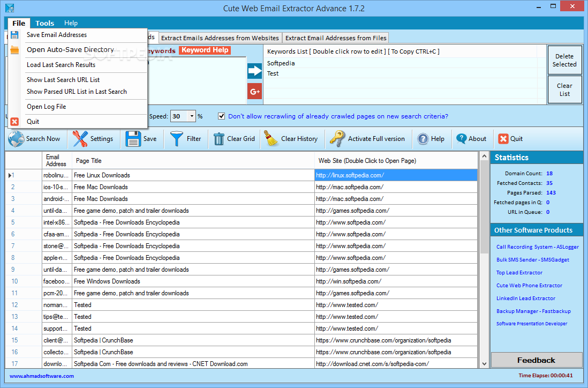
Task: Click the Save floppy disk toolbar icon
Action: [133, 139]
